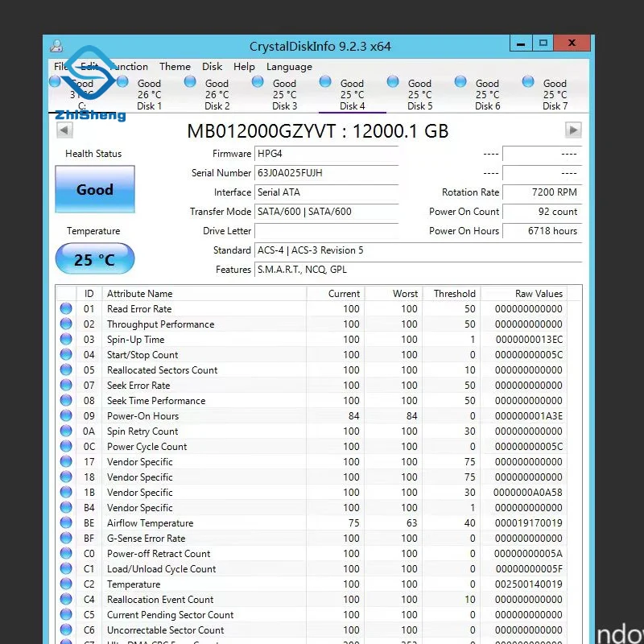The image size is (644, 644).
Task: Click the 25 °C temperature button
Action: (x=95, y=258)
